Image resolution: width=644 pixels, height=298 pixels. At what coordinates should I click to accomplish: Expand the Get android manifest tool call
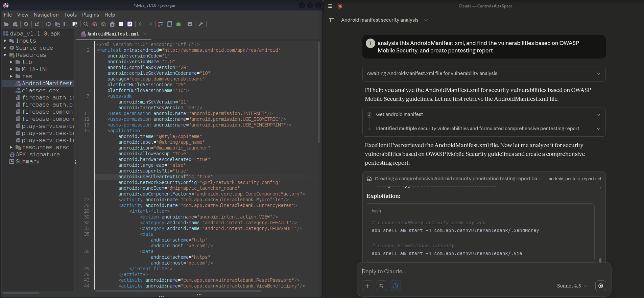598,115
